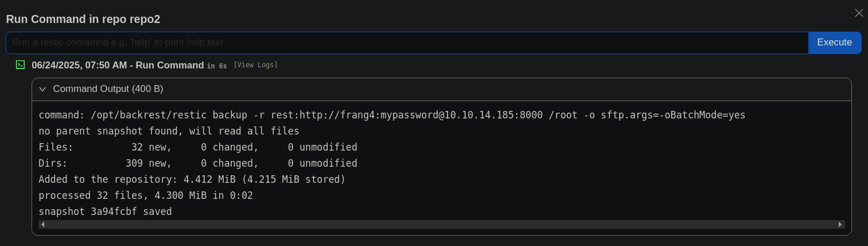Screen dimensions: 868x246
Task: Click the horizontal scrollbar track
Action: point(442,224)
